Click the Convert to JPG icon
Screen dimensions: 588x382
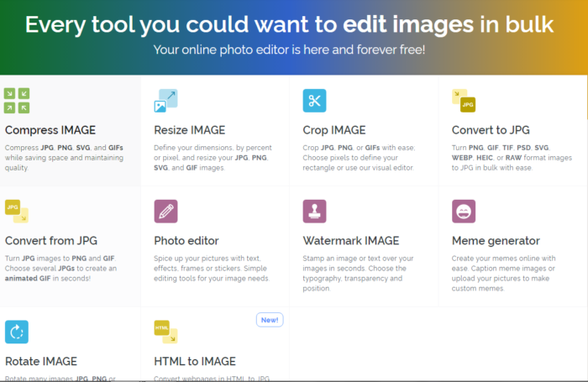pyautogui.click(x=464, y=101)
